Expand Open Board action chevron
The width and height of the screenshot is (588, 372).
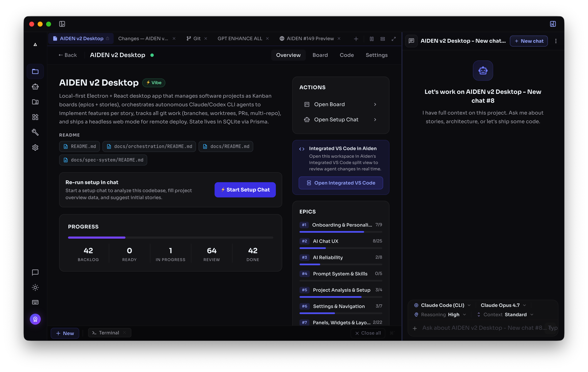point(375,104)
